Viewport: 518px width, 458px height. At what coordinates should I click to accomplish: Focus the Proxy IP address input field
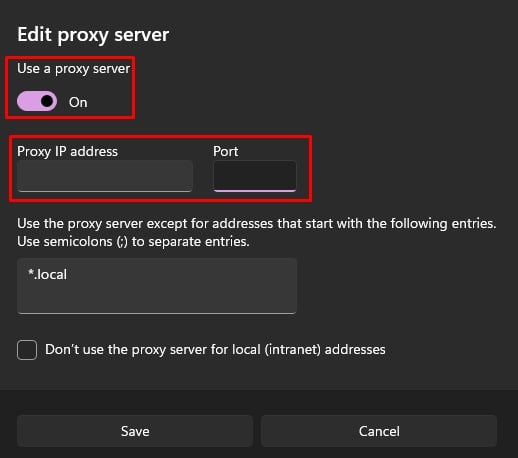pos(105,176)
